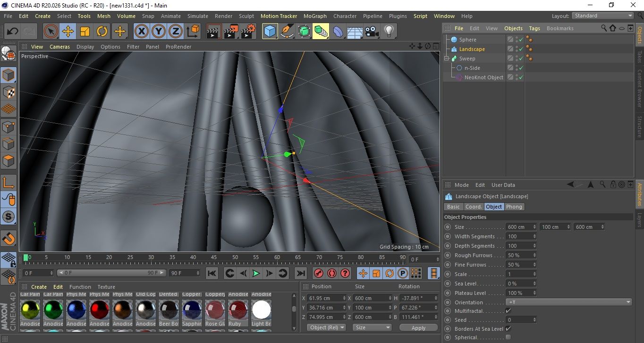Click Render View clapperboard icon
644x343 pixels.
(x=214, y=32)
